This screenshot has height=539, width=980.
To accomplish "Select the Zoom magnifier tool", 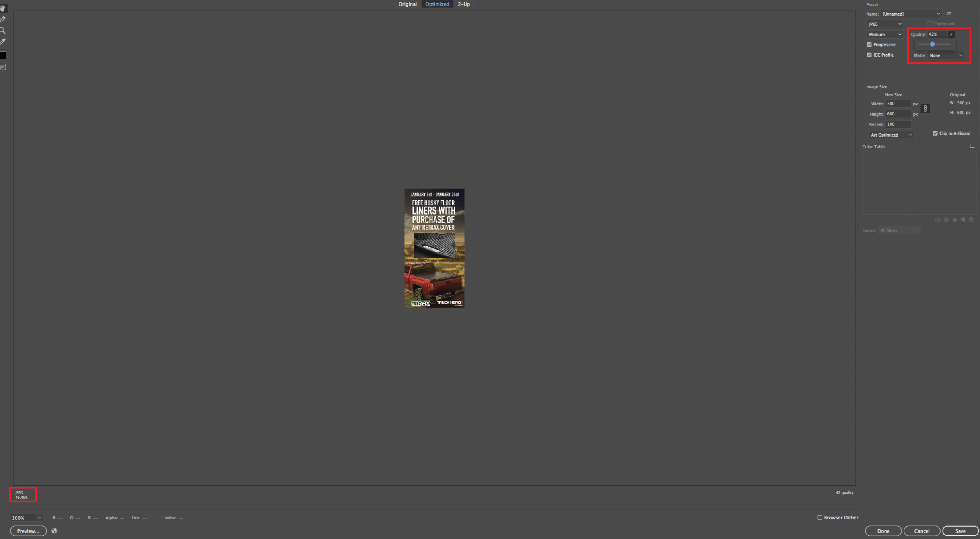I will pos(3,31).
